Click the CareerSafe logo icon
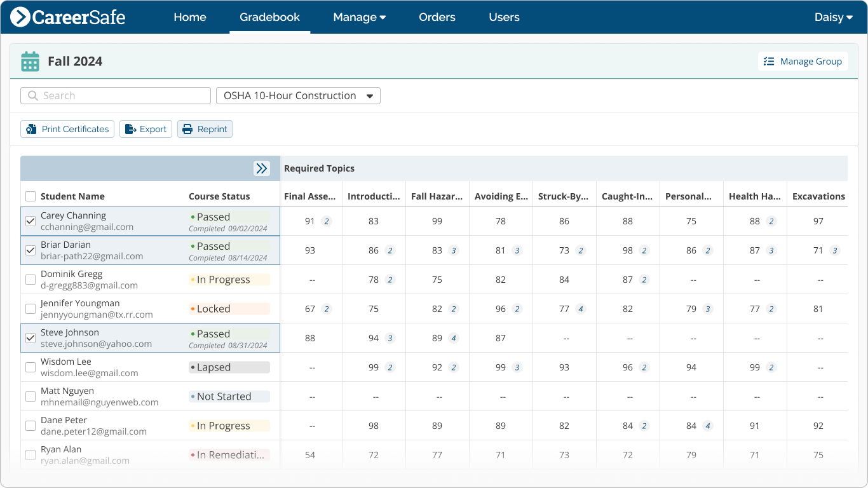 tap(20, 17)
